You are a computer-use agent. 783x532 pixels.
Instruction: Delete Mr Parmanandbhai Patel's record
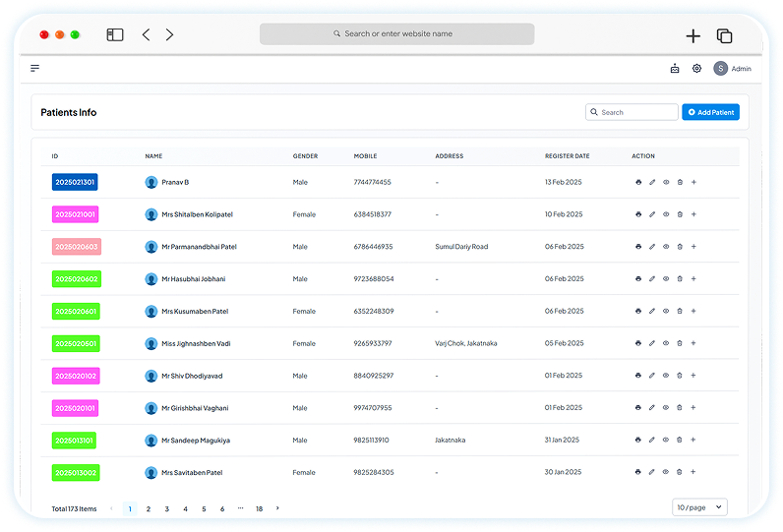point(680,247)
